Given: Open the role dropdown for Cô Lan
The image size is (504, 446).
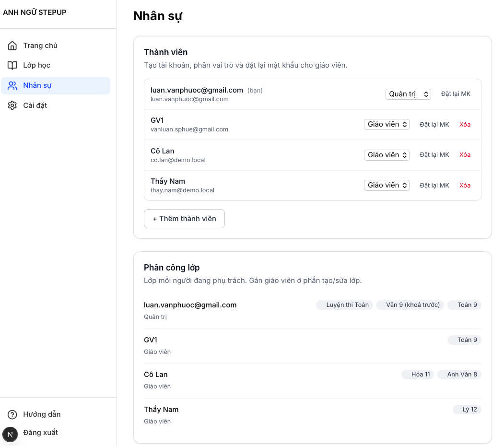Looking at the screenshot, I should [x=387, y=155].
